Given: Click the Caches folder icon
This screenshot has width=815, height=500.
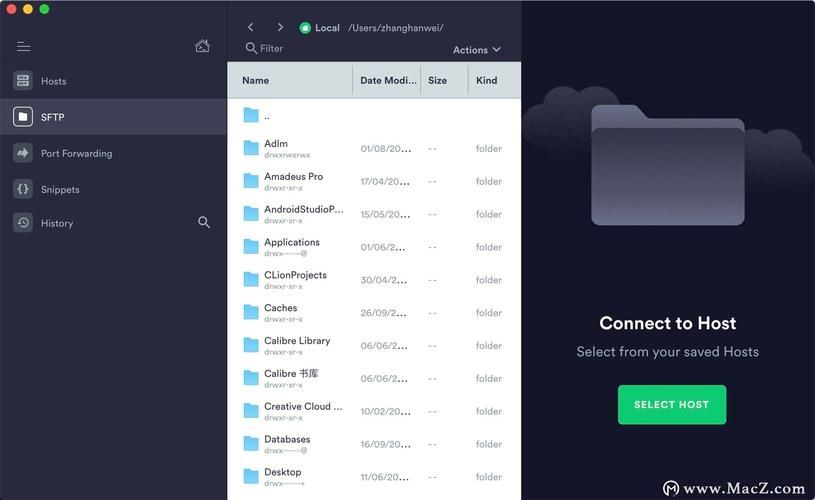Looking at the screenshot, I should pyautogui.click(x=251, y=312).
